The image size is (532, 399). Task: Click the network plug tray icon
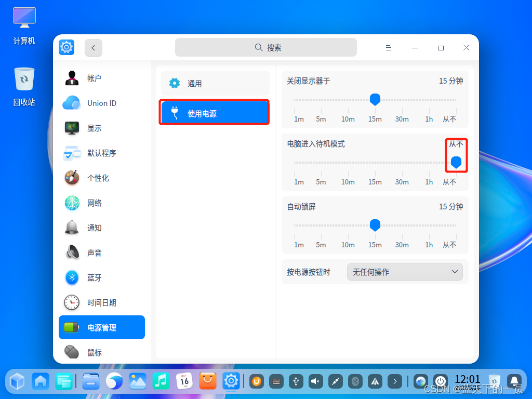coord(336,382)
